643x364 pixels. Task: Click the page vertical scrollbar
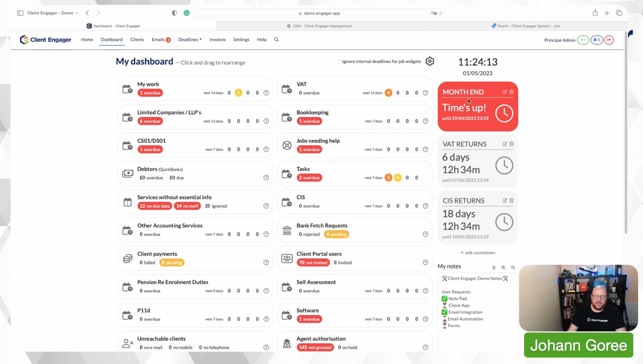point(626,133)
